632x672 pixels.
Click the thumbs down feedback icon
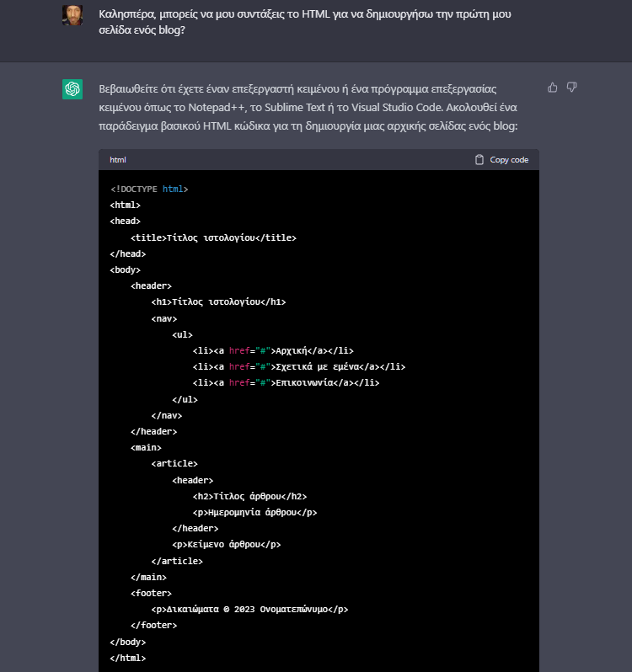pos(571,88)
